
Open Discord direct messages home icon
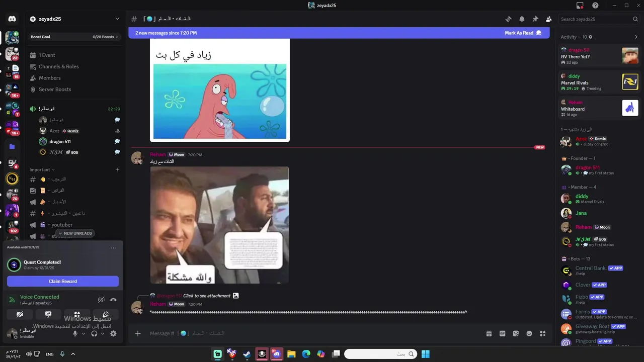(x=12, y=19)
